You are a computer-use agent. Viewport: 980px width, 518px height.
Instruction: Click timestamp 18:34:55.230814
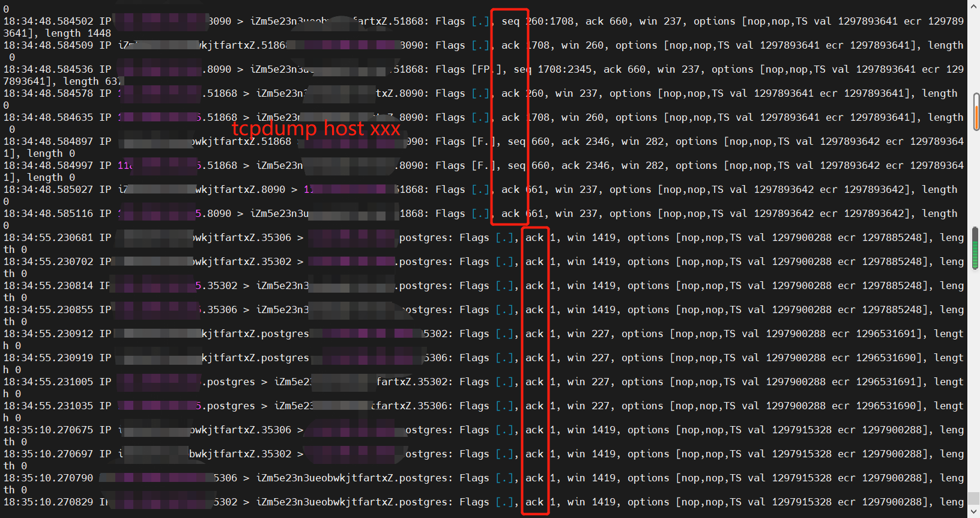(49, 285)
